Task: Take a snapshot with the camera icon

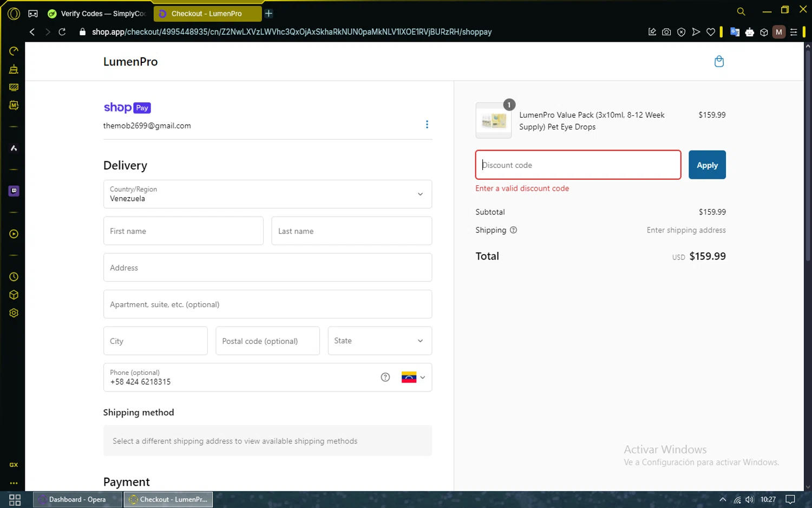Action: pos(666,32)
